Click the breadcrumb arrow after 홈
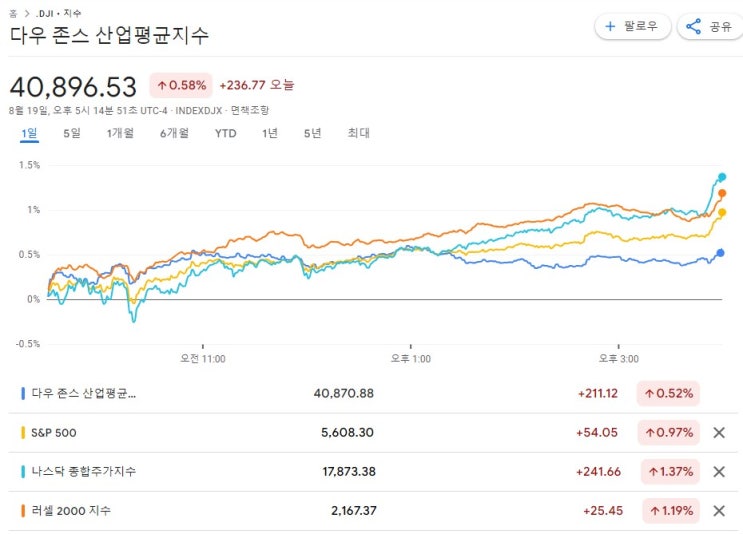Image resolution: width=743 pixels, height=534 pixels. (27, 13)
